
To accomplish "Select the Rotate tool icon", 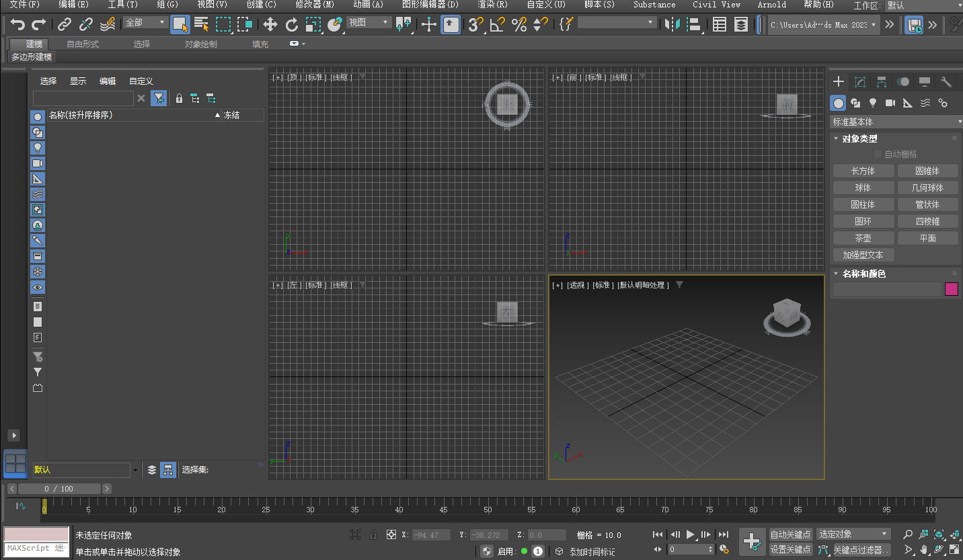I will click(291, 25).
